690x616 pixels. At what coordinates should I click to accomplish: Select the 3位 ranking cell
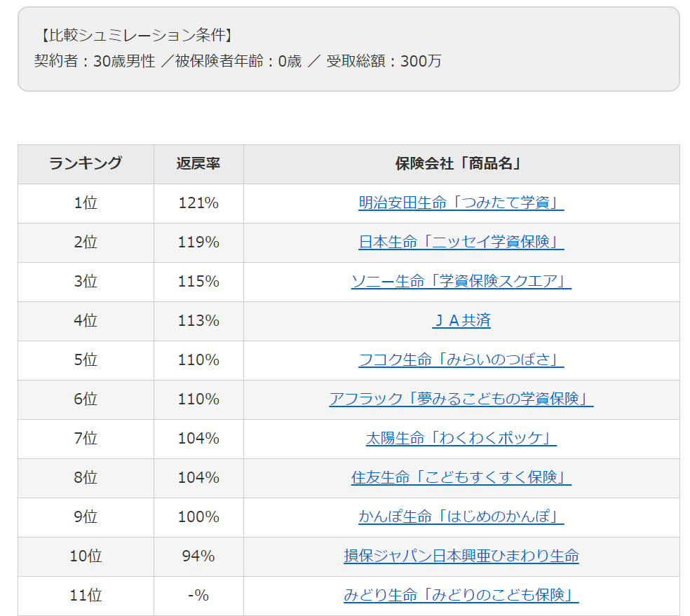[86, 282]
